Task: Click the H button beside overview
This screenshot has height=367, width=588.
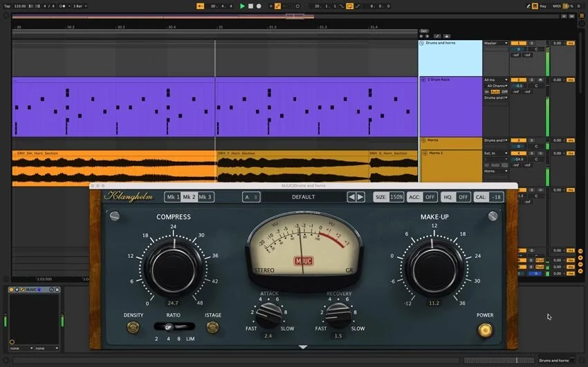Action: [564, 16]
